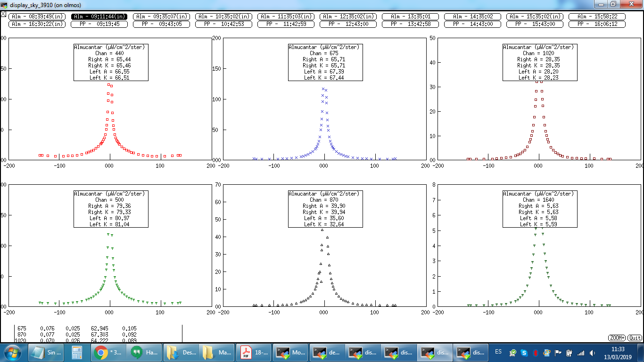Viewport: 644px width, 362px height.
Task: Select the Alm - 08:39:49(in) scan button
Action: 37,16
